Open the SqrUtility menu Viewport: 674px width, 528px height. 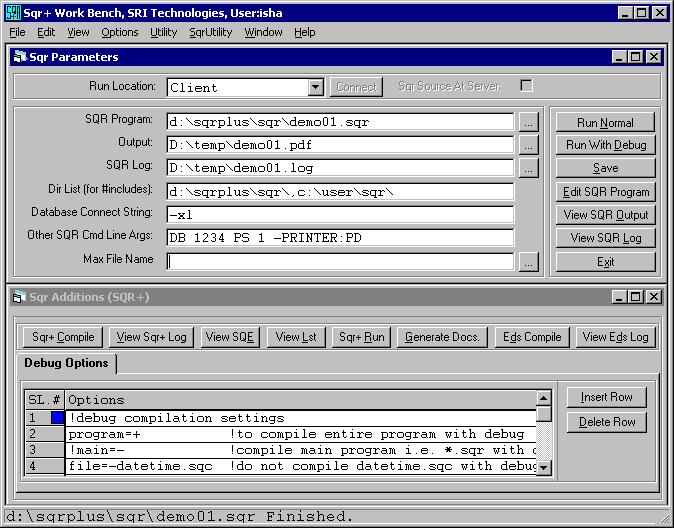211,32
